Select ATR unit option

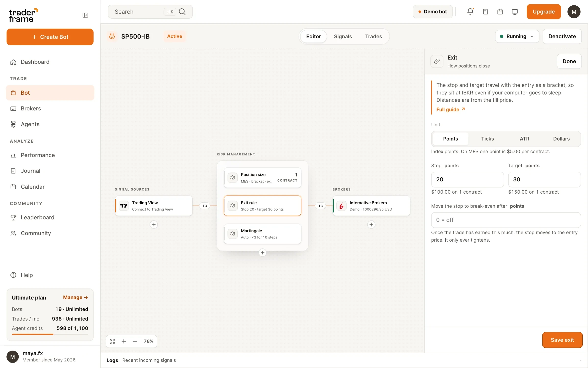[524, 139]
